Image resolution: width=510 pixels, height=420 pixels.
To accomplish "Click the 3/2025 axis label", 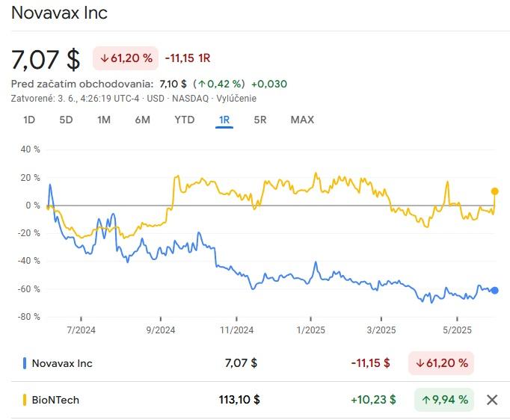I will tap(381, 330).
